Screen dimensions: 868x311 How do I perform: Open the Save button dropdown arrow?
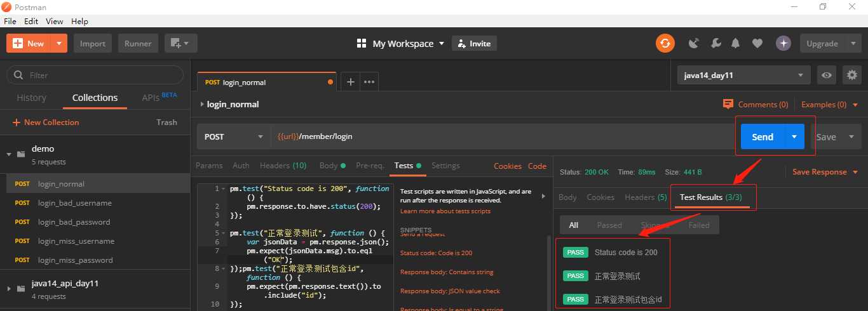pyautogui.click(x=851, y=136)
